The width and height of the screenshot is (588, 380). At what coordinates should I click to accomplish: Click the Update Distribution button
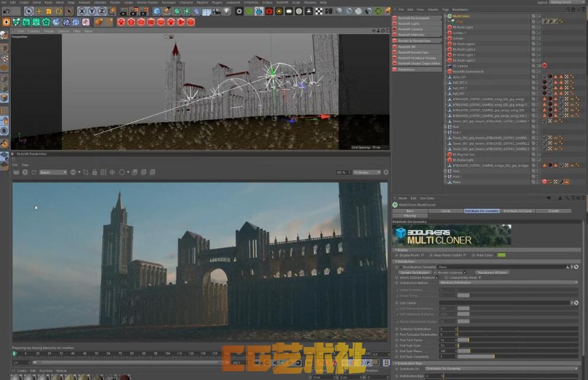pos(415,273)
